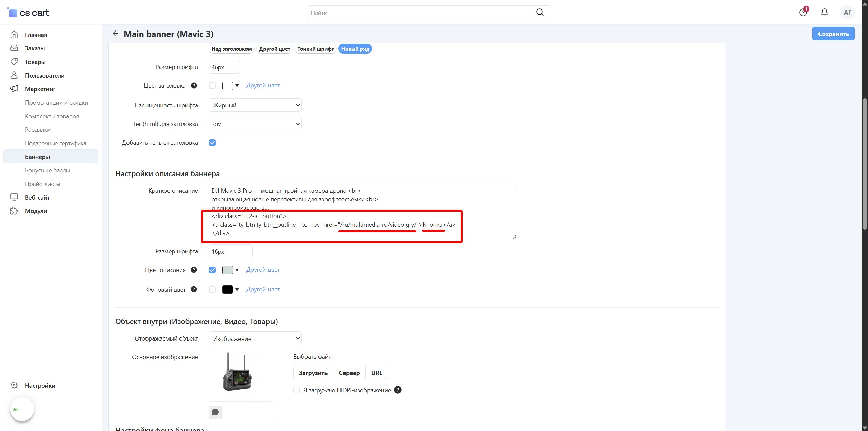Click the grey Цвет описания swatch
Viewport: 868px width, 431px height.
(228, 270)
